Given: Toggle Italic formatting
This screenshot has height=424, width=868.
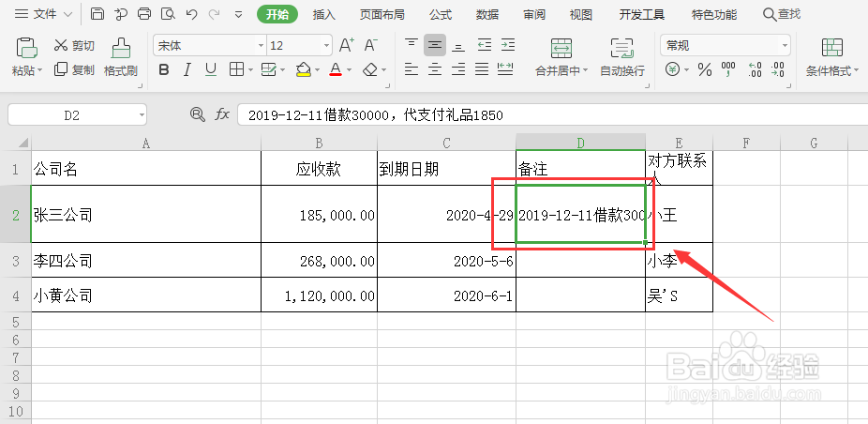Looking at the screenshot, I should [187, 69].
